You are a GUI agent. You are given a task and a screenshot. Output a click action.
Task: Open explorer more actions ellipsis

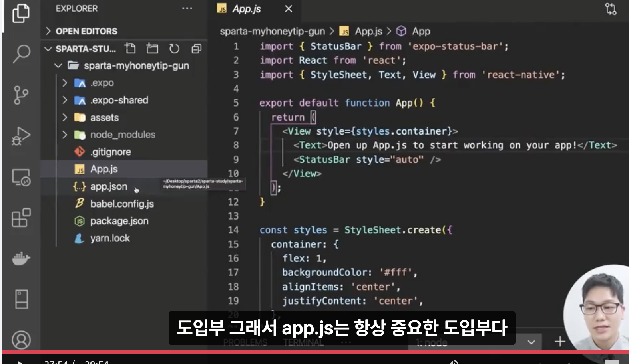click(187, 8)
